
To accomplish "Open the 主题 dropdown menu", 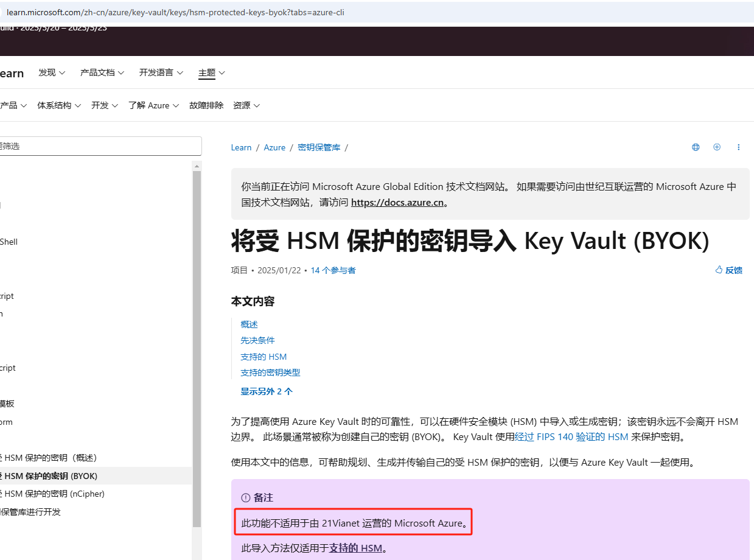I will (212, 72).
